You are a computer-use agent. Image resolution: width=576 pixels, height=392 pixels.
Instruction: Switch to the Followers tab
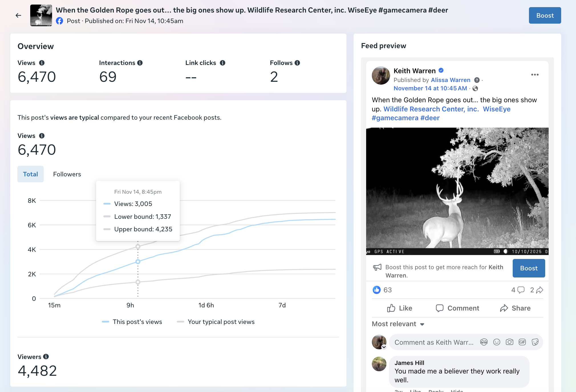click(67, 174)
